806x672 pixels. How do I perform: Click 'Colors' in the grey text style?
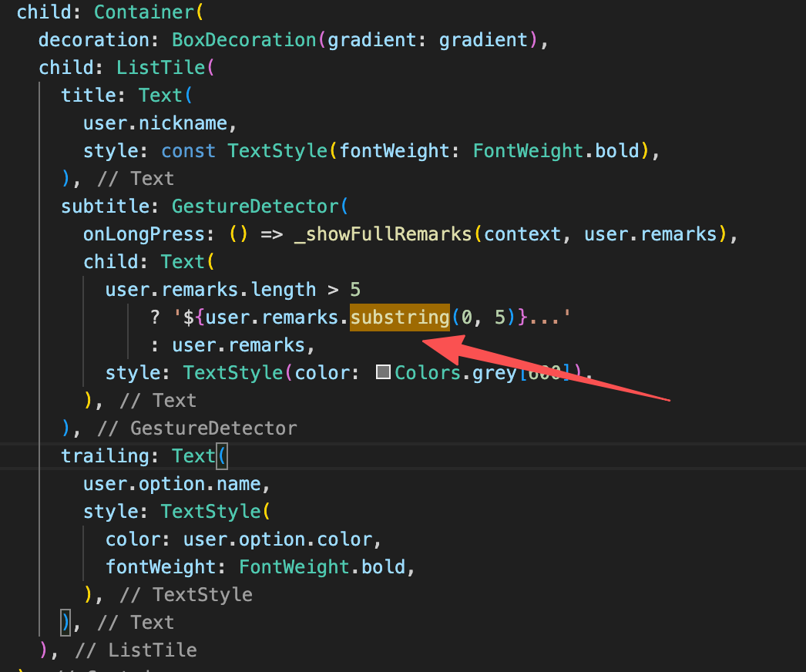pyautogui.click(x=428, y=373)
